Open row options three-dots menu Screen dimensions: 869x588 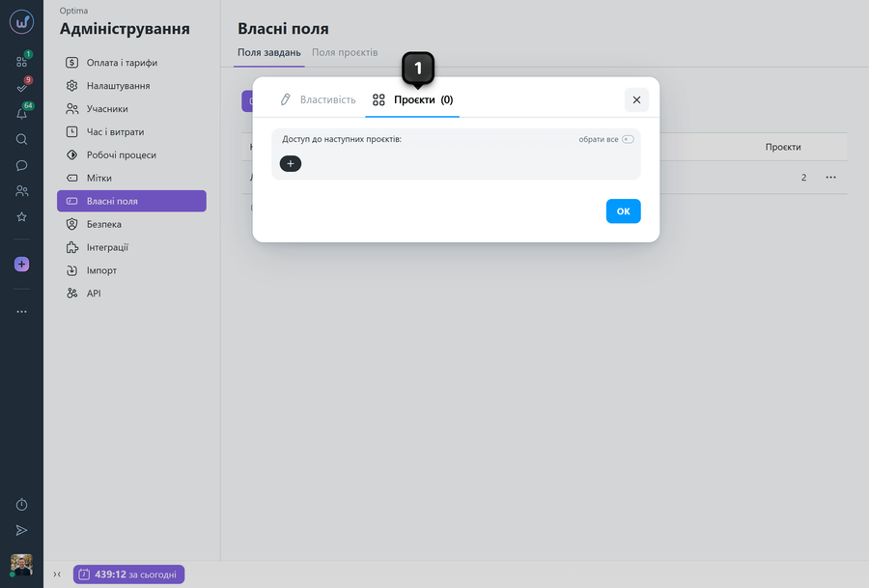(x=830, y=178)
